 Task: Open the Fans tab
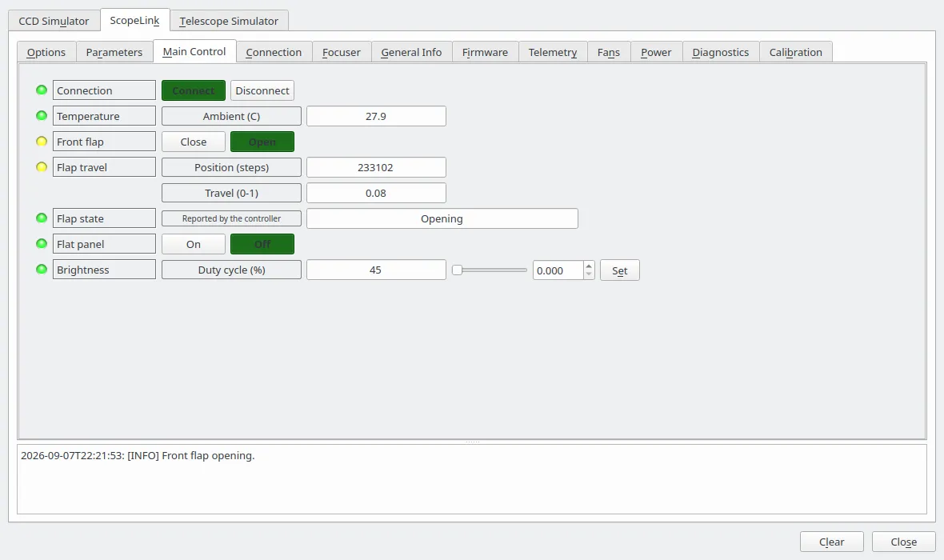point(609,52)
